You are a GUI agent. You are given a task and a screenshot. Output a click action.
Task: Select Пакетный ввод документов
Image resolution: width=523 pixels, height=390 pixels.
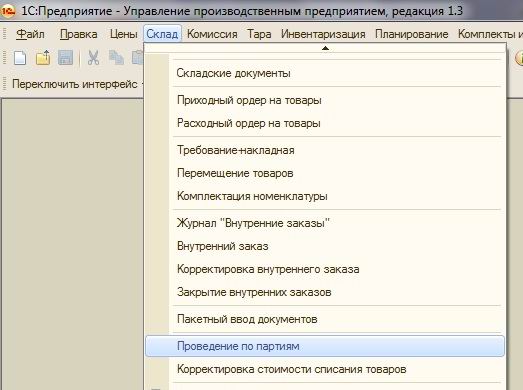[325, 319]
